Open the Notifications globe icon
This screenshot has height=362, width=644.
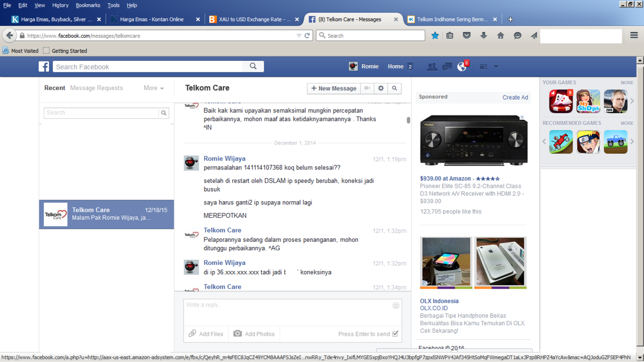[x=462, y=66]
